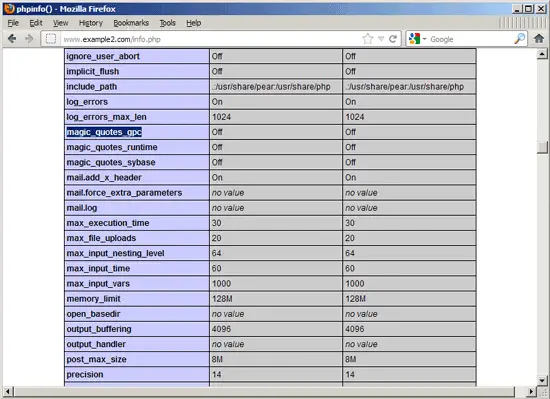
Task: Reload the page using the refresh icon
Action: (x=393, y=39)
